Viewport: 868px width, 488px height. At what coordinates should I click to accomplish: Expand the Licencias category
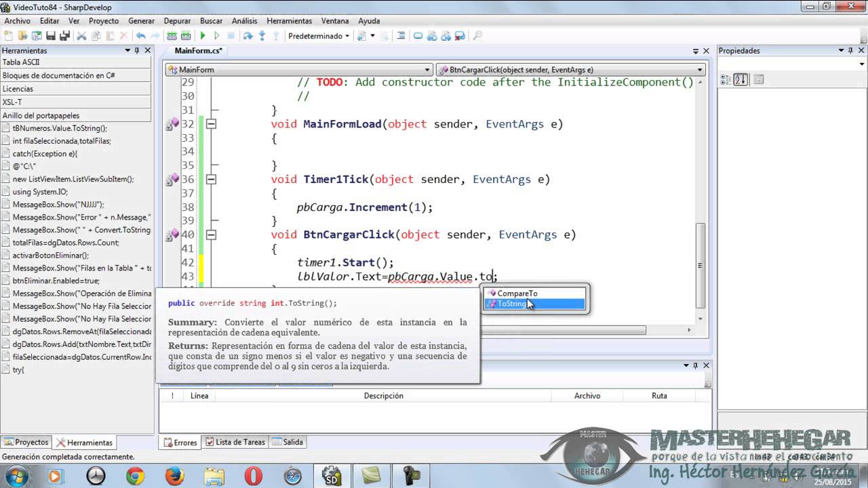76,89
